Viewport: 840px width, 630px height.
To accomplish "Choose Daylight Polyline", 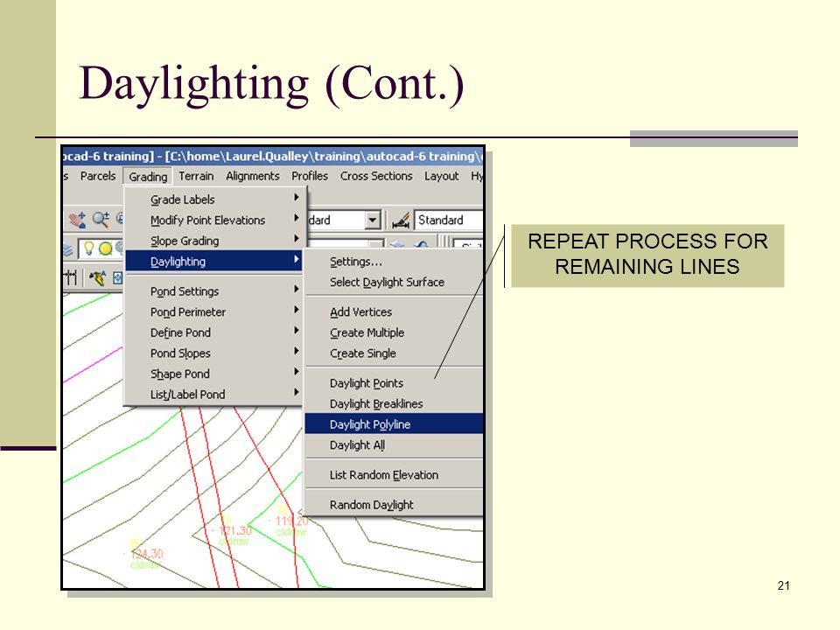I will pos(395,424).
